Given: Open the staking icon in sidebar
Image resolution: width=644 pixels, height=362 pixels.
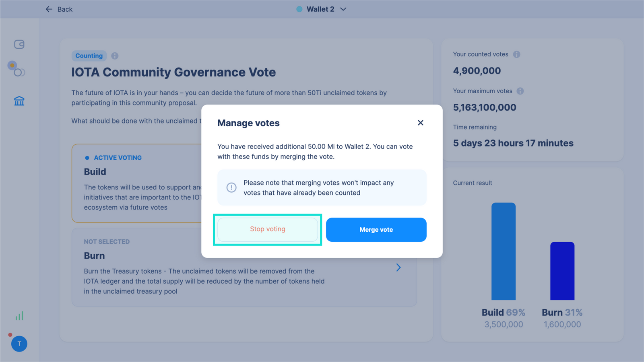Looking at the screenshot, I should point(17,69).
